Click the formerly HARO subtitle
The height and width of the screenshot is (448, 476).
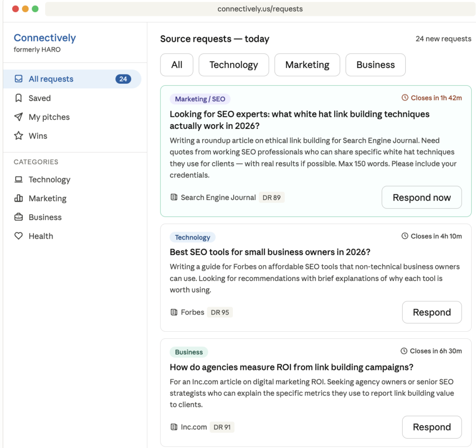(37, 49)
